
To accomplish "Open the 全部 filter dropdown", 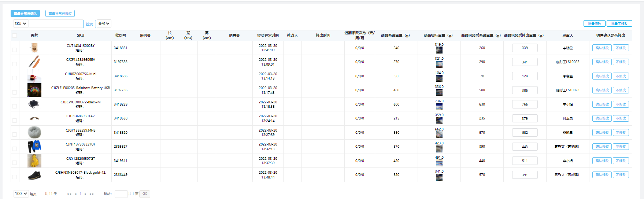I will 104,23.
